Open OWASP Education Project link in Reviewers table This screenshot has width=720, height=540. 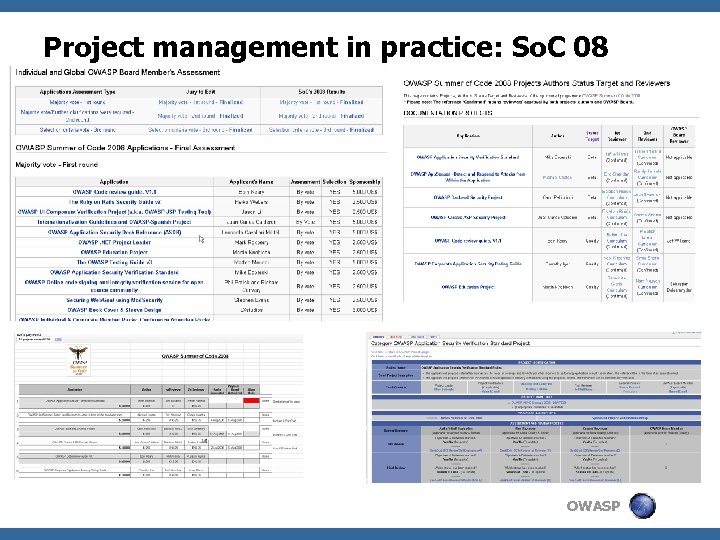click(467, 287)
